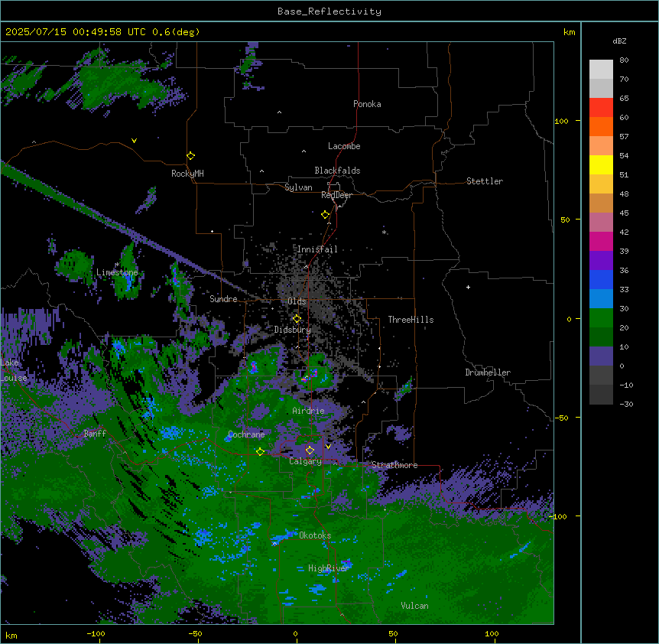The image size is (659, 644).
Task: Click the Cochrane label
Action: (x=246, y=434)
